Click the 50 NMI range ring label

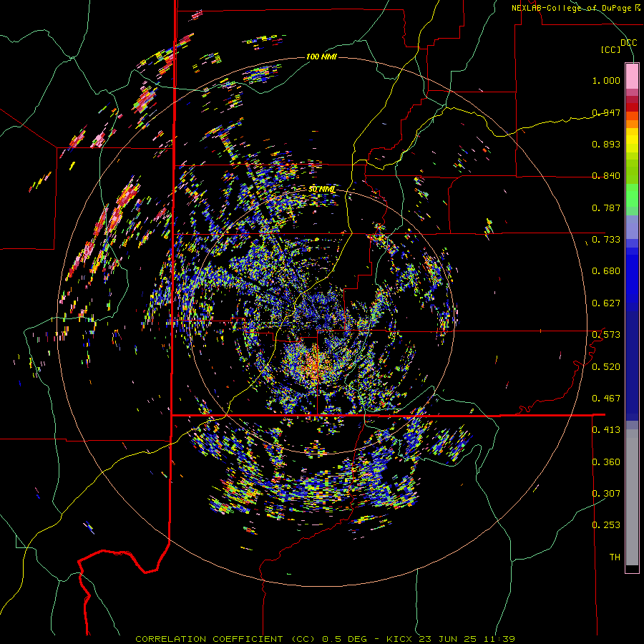point(321,190)
